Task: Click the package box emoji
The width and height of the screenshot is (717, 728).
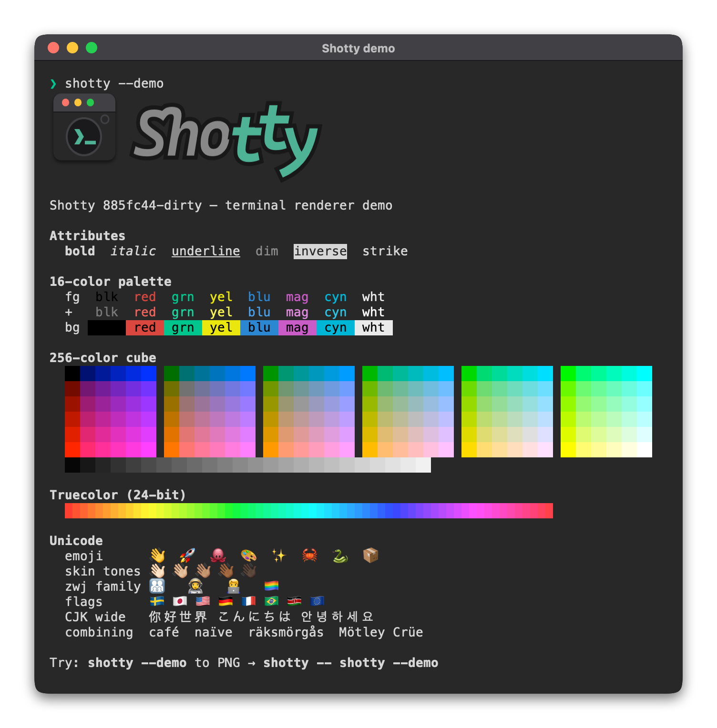Action: (x=370, y=556)
